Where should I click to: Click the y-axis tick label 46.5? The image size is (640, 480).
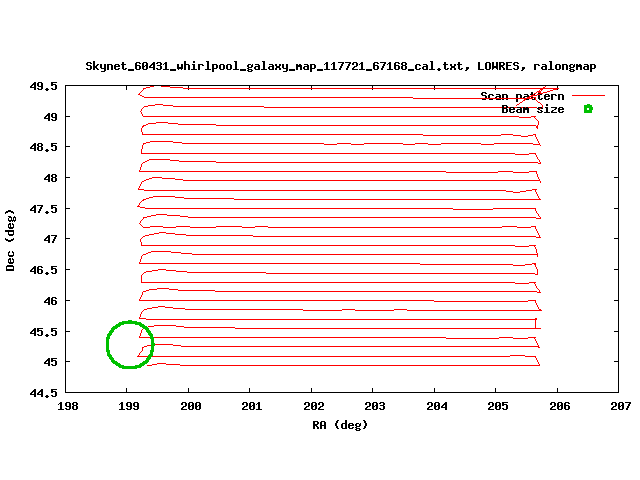44,270
